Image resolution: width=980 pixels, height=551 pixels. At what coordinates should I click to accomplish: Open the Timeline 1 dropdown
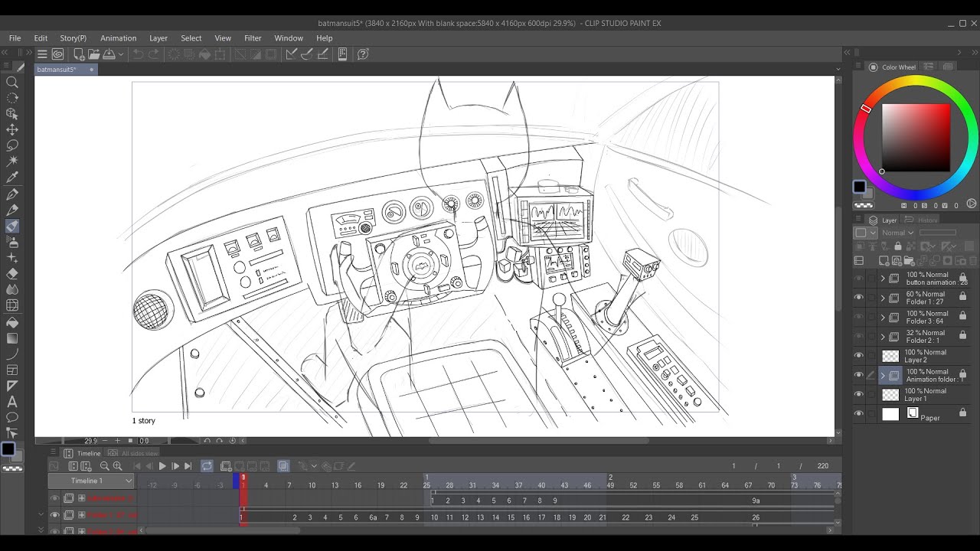coord(91,481)
